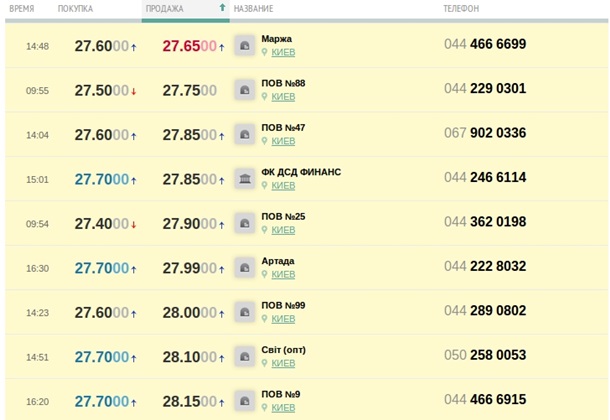The image size is (610, 420).
Task: Click the exchange icon beside Маржа
Action: (245, 46)
